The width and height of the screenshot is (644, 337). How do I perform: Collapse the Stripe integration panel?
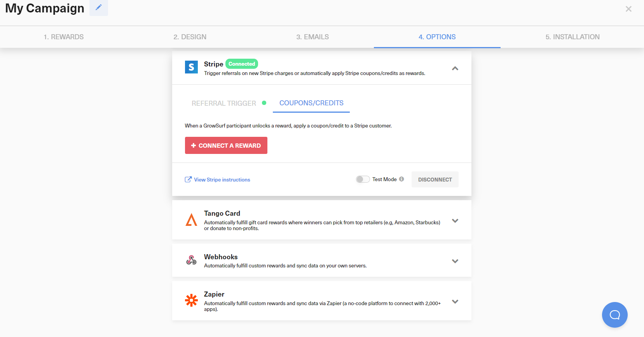(x=455, y=68)
